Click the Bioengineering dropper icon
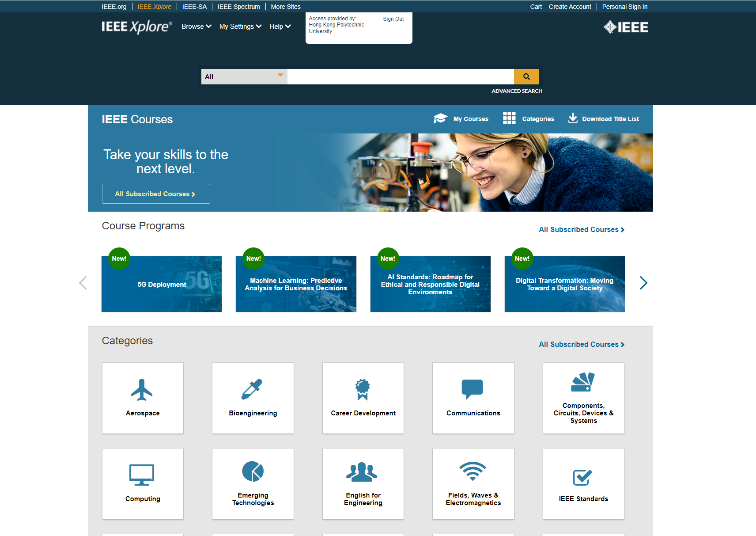The width and height of the screenshot is (756, 536). click(x=252, y=389)
